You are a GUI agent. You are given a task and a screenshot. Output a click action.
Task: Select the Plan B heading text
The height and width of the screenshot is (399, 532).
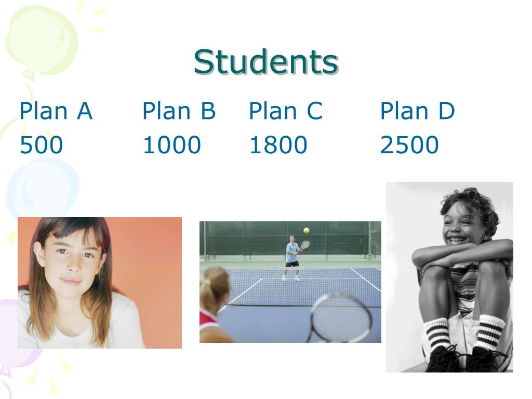click(x=179, y=111)
